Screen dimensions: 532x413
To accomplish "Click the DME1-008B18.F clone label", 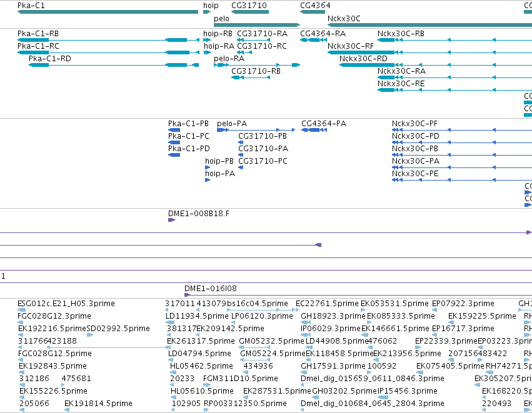I will (x=199, y=214).
